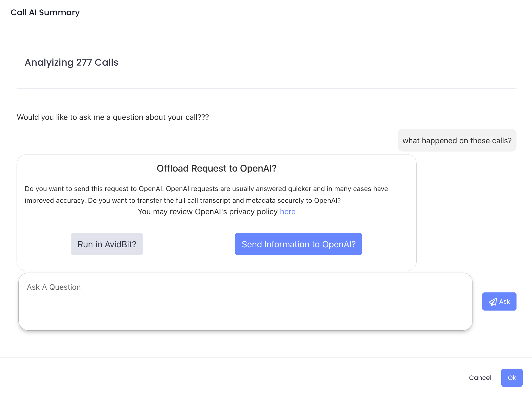
Task: Cancel the Call AI Summary dialog
Action: (x=480, y=378)
